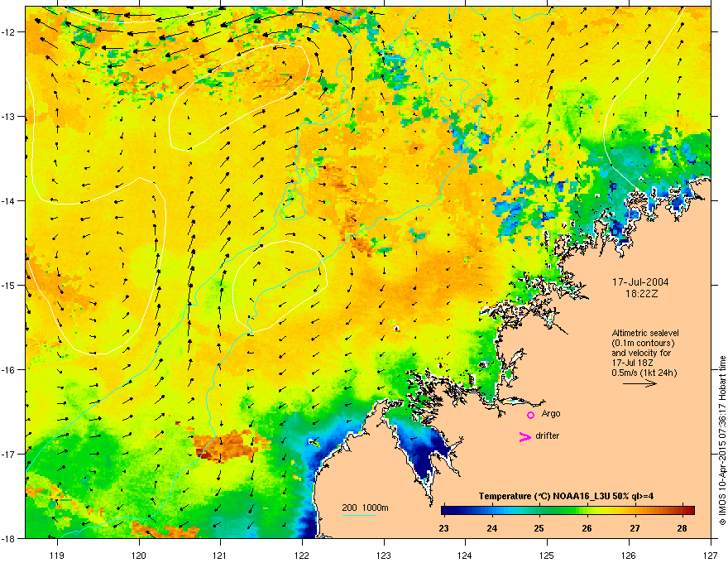Click the longitude axis label 126
The image size is (728, 563).
(x=629, y=555)
